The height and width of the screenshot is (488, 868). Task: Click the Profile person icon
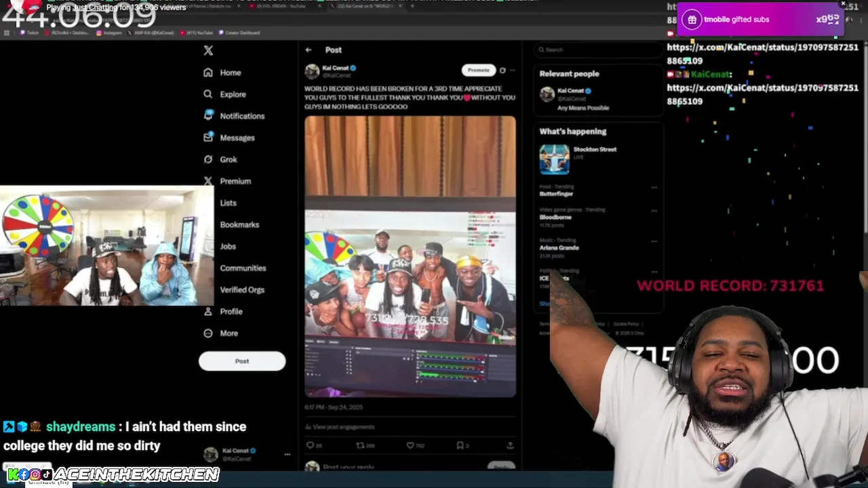pos(208,311)
